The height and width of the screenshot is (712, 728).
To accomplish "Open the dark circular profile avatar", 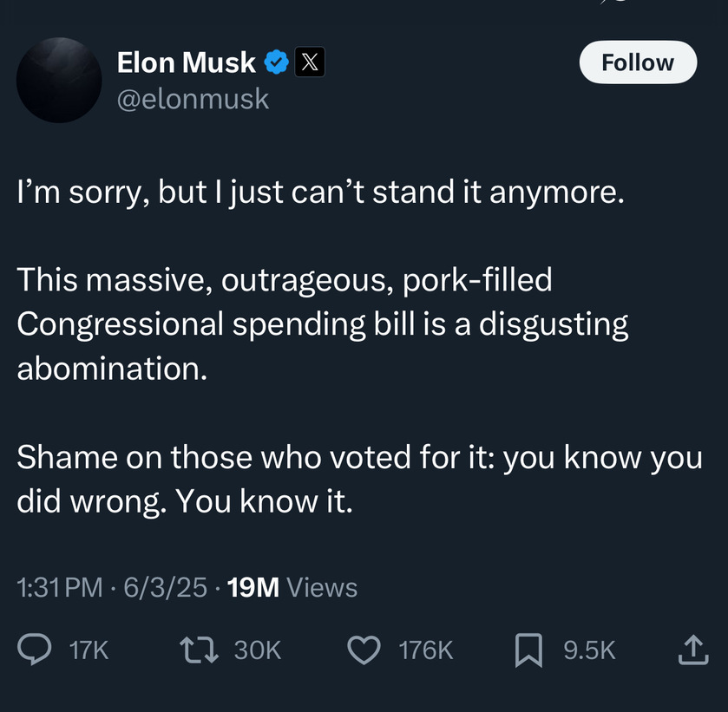I will [59, 80].
